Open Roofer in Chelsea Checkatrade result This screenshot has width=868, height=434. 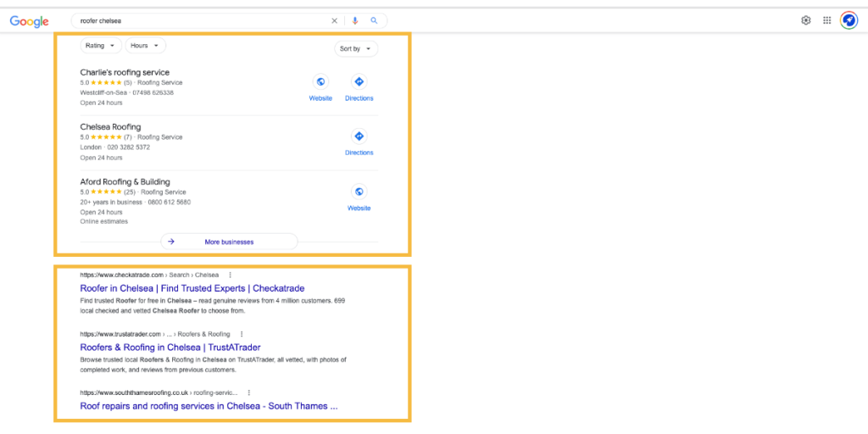pos(192,288)
